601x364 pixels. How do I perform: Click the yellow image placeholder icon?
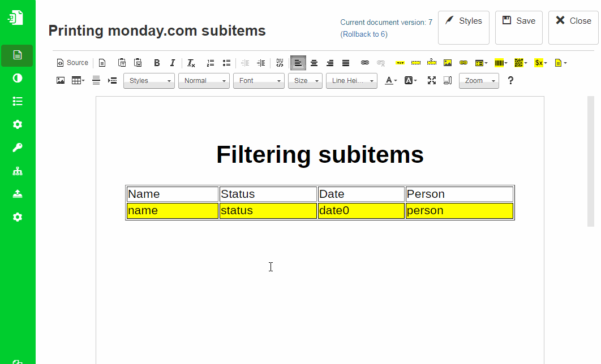point(448,63)
